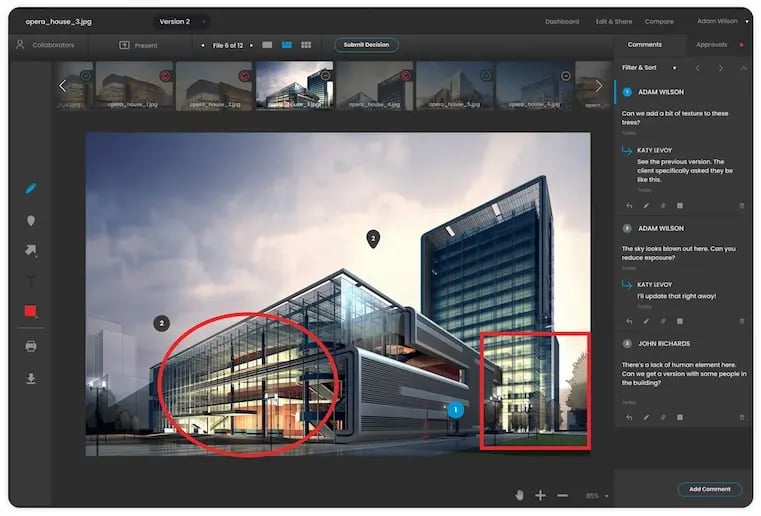Toggle the status badge on opera_house_2.jpg thumbnail

tap(245, 75)
